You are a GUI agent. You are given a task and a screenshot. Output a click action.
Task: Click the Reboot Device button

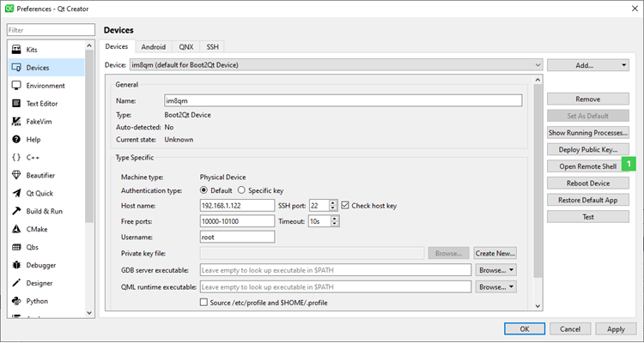tap(587, 183)
